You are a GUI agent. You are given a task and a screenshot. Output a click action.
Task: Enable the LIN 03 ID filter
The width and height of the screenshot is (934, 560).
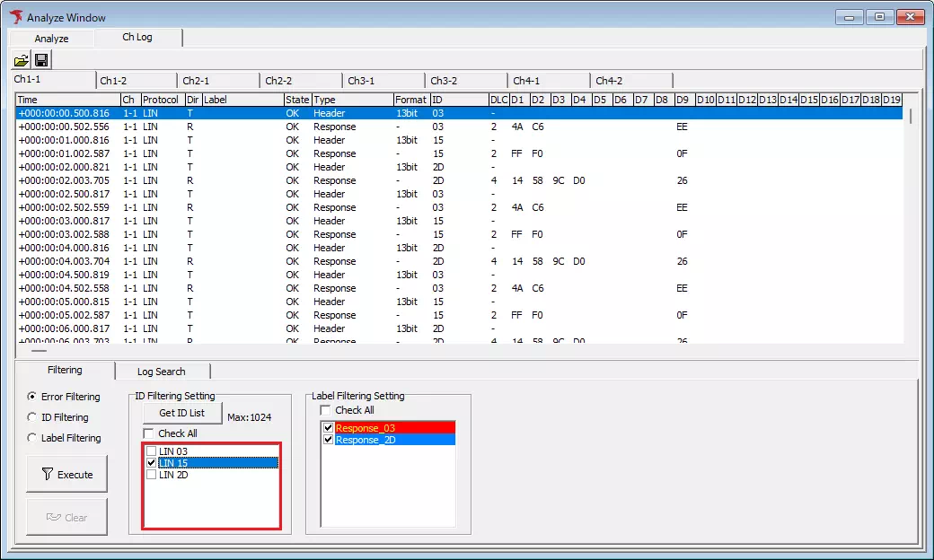pyautogui.click(x=150, y=451)
